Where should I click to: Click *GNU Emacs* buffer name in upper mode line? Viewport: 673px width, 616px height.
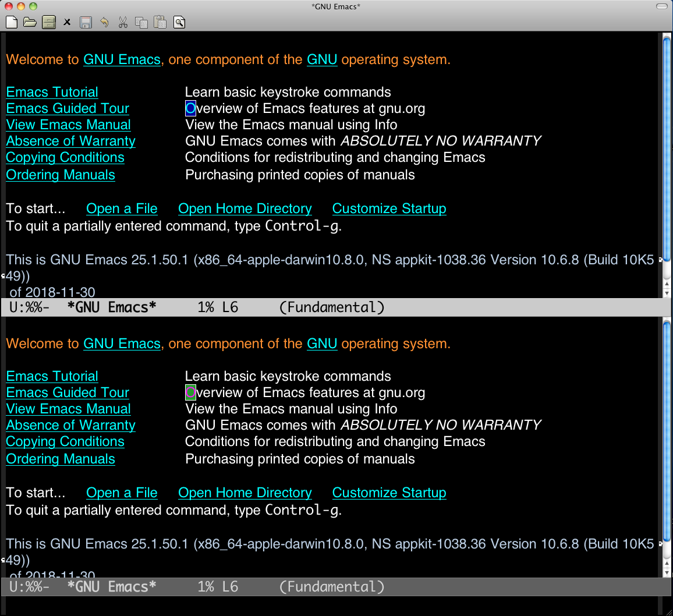click(112, 307)
